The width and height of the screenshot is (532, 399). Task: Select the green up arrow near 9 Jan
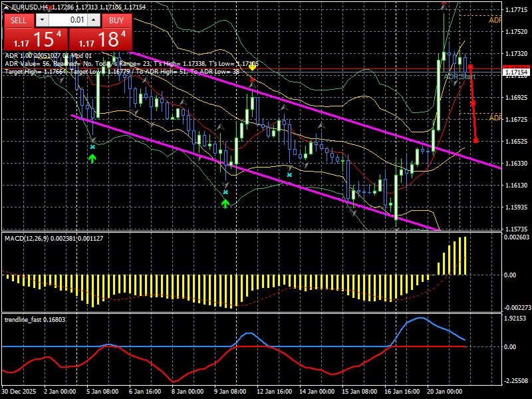coord(225,203)
